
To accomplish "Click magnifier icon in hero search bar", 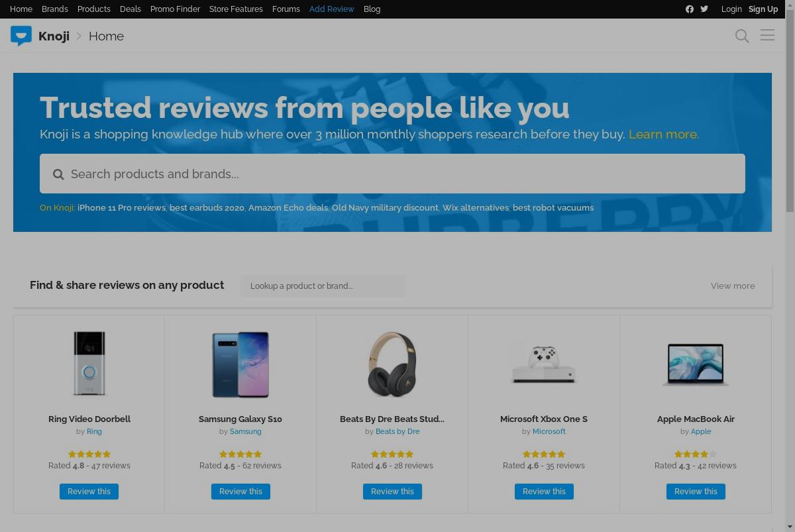I will coord(58,174).
